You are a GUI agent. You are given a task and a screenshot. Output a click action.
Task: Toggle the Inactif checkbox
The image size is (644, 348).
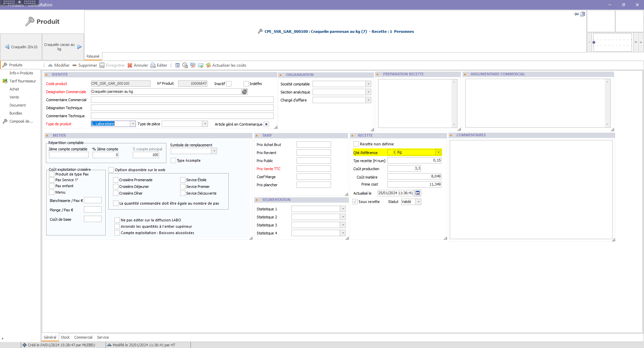click(x=229, y=84)
